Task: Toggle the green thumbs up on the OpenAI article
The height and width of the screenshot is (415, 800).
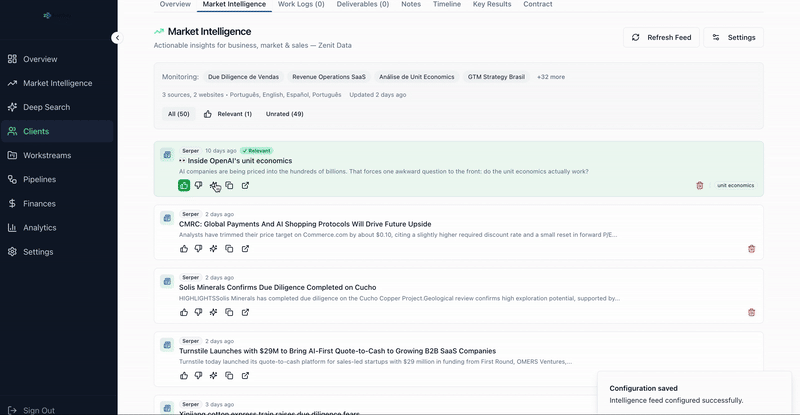Action: (184, 185)
